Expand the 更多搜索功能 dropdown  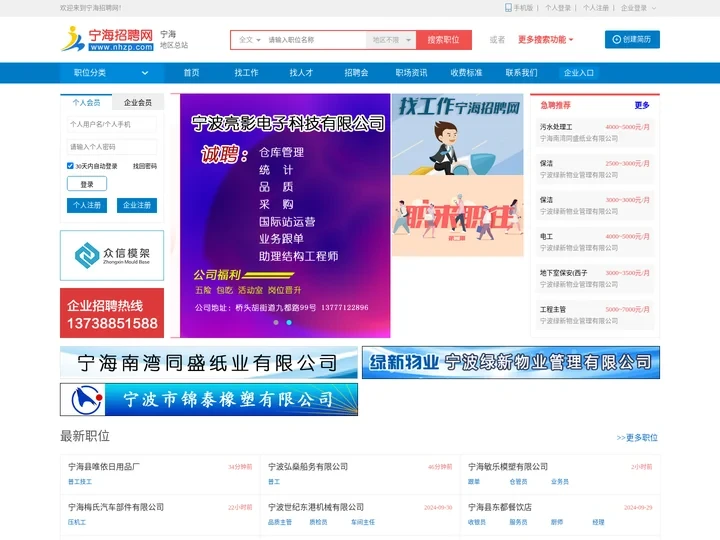point(546,39)
